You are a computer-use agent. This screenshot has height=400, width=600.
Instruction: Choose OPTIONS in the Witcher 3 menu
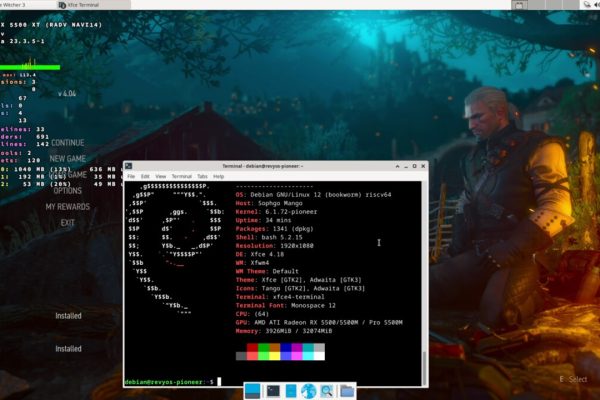click(68, 191)
